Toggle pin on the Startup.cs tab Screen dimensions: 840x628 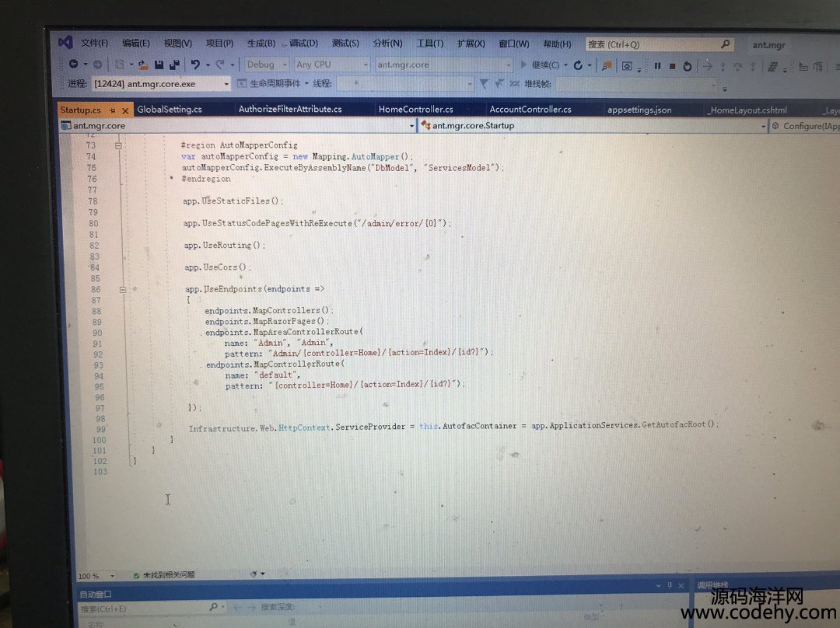[112, 110]
